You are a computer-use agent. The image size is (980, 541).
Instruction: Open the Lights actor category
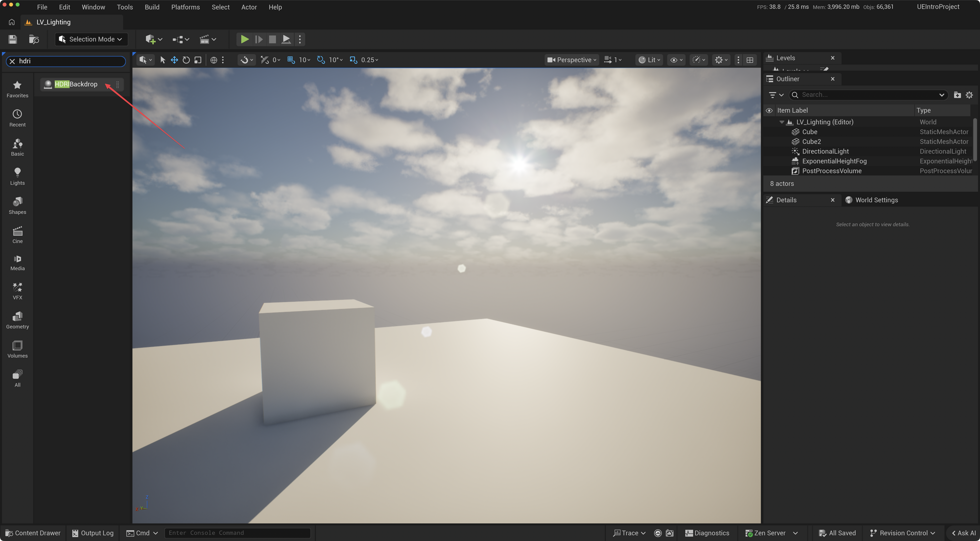click(x=17, y=177)
